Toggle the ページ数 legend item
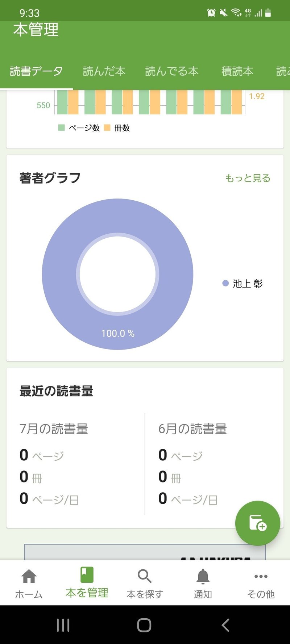This screenshot has height=644, width=290. click(79, 128)
